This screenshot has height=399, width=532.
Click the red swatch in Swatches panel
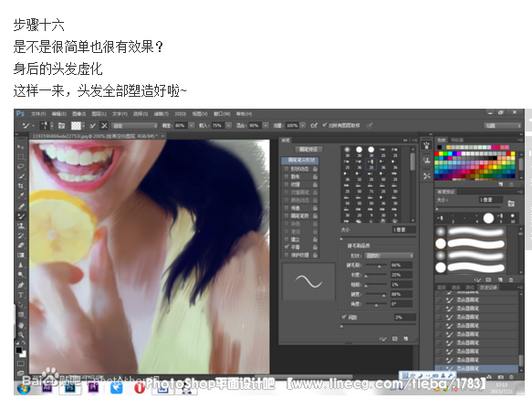coord(437,153)
